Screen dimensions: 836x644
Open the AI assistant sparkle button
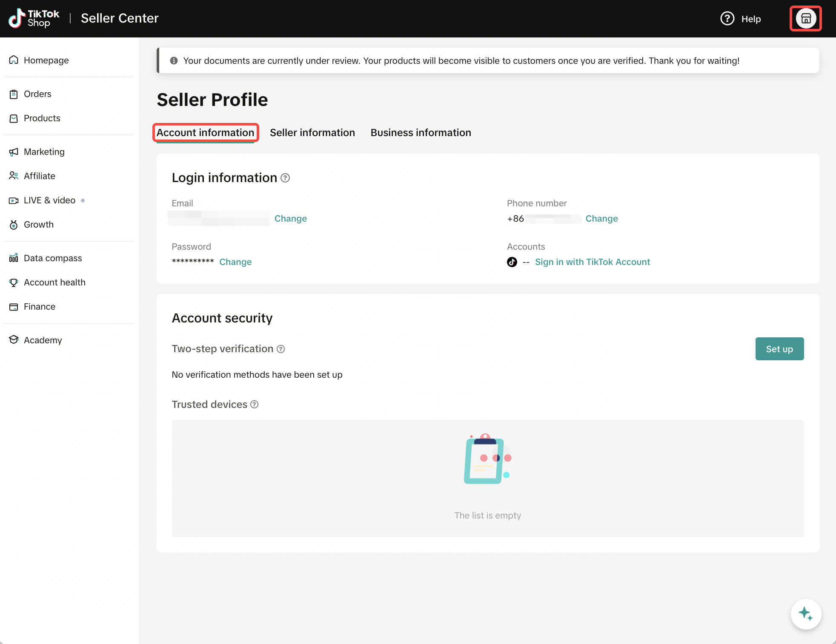[x=805, y=614]
